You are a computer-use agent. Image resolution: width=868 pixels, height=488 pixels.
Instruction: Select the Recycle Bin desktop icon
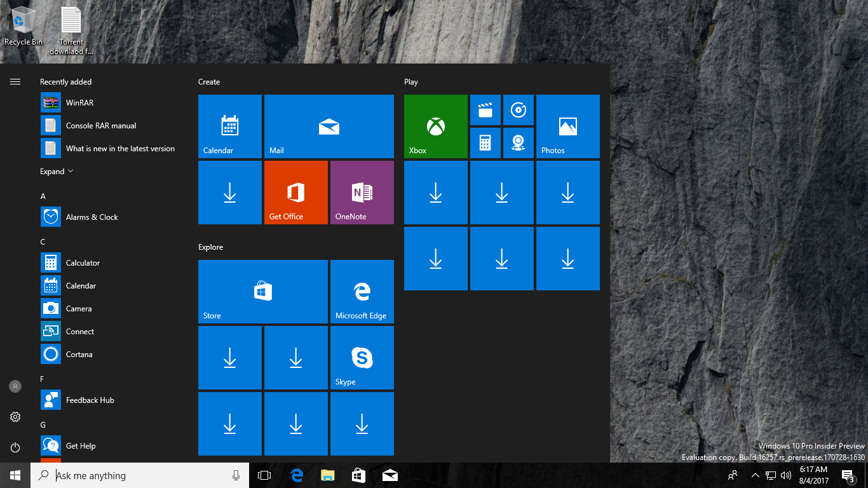tap(24, 26)
